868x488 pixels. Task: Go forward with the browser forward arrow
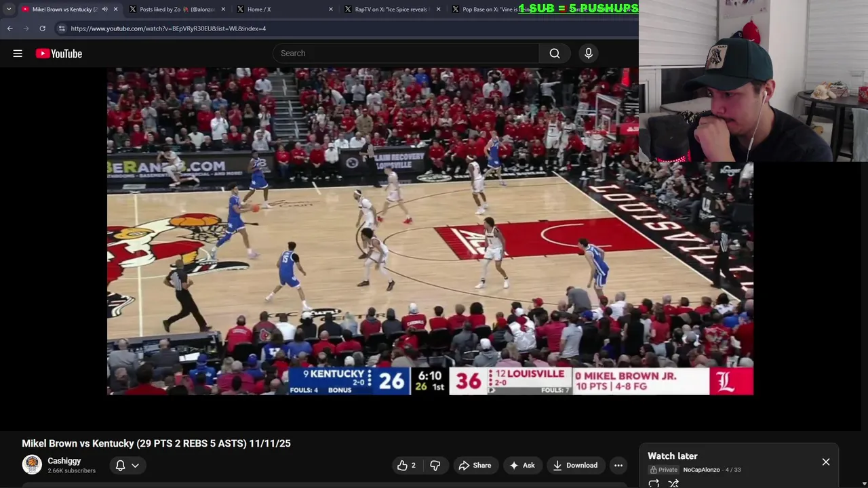tap(26, 28)
